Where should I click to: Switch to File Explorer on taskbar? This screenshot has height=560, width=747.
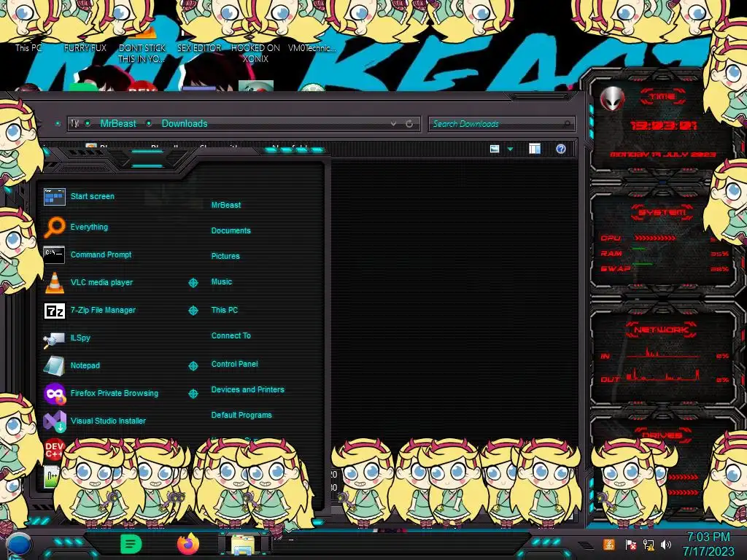click(x=244, y=545)
